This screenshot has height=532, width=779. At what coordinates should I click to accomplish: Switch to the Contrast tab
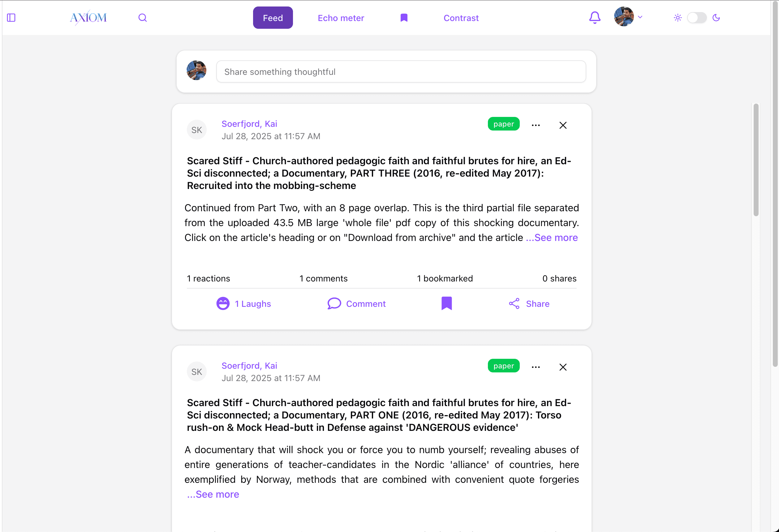461,17
